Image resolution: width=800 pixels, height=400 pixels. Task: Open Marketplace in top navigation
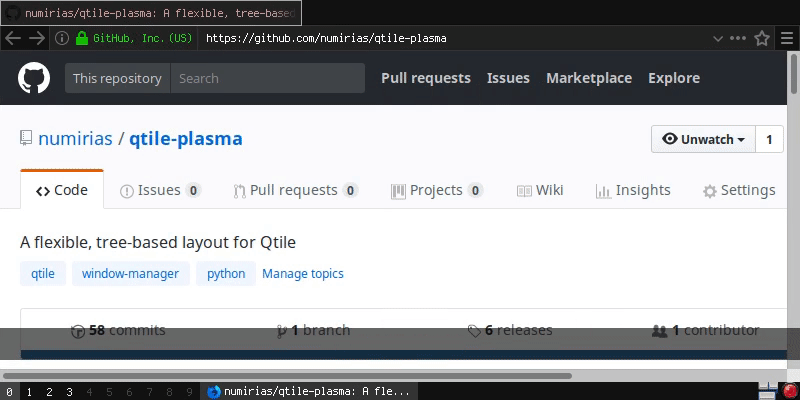(x=589, y=78)
